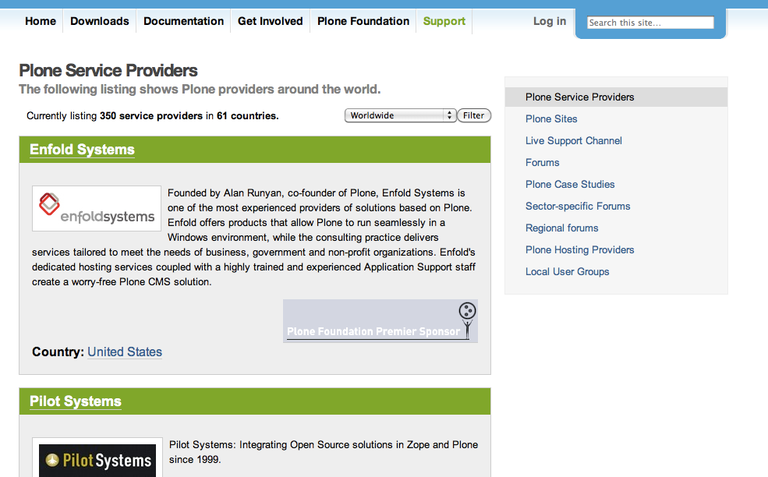768x477 pixels.
Task: Click the '350 service providers' count text
Action: point(151,116)
